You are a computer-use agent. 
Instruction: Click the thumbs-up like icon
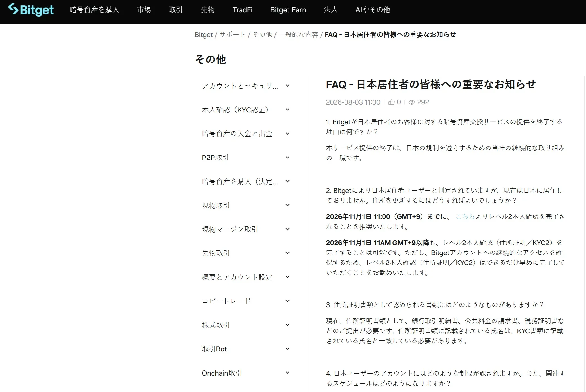coord(392,102)
